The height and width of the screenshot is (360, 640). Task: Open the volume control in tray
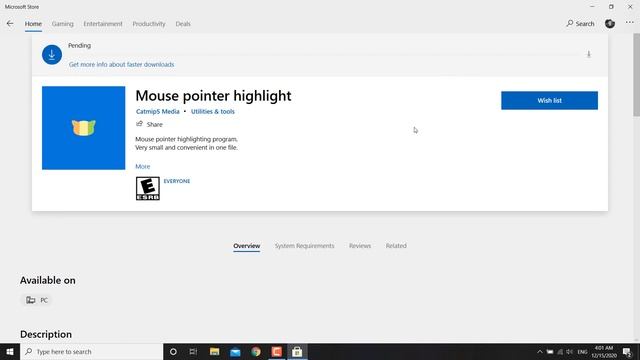point(569,351)
